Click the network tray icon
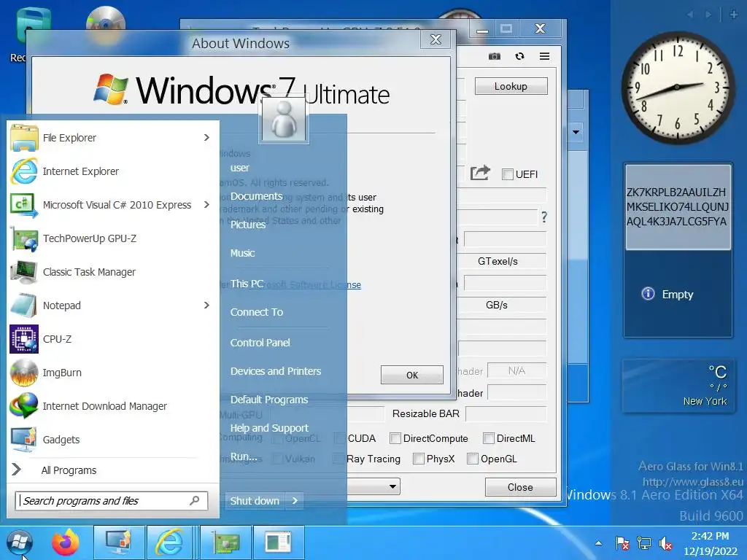Image resolution: width=747 pixels, height=560 pixels. 644,542
